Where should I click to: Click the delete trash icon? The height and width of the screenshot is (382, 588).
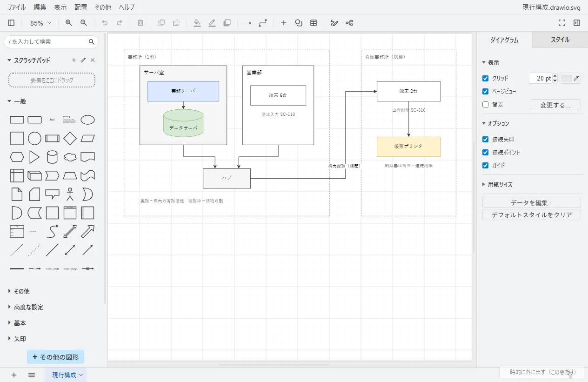click(140, 23)
